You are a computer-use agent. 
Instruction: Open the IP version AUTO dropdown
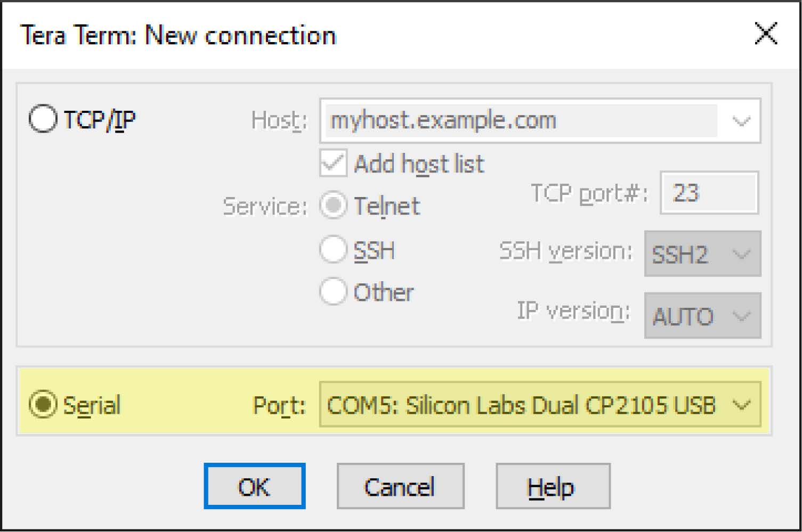(x=702, y=316)
